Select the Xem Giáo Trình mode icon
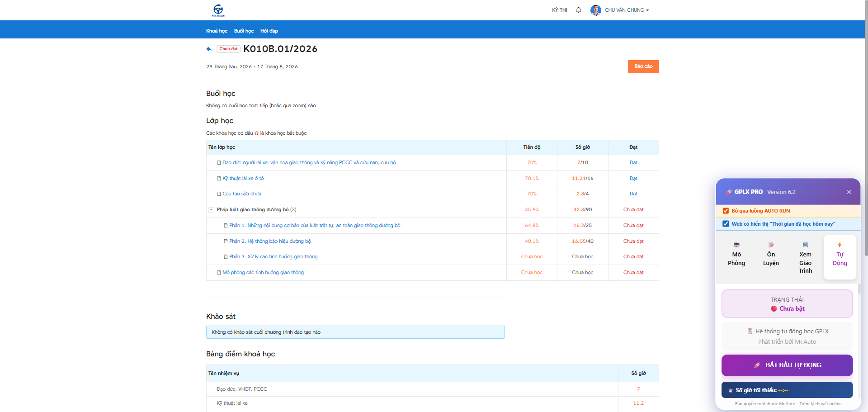This screenshot has height=412, width=868. (805, 245)
